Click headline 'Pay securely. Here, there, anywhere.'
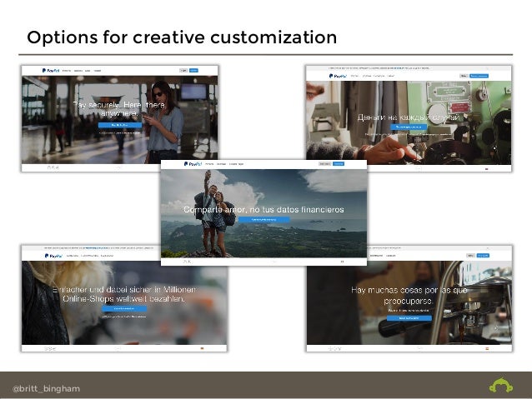The image size is (532, 399). click(120, 109)
